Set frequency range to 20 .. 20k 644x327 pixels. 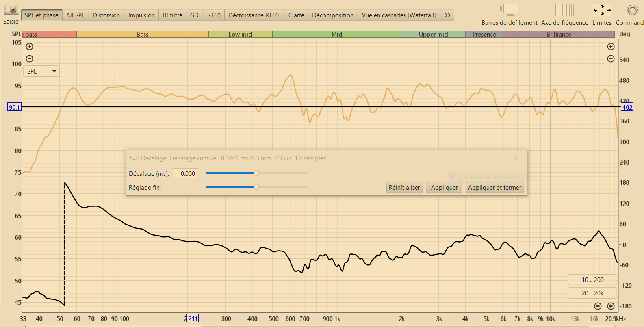point(592,293)
